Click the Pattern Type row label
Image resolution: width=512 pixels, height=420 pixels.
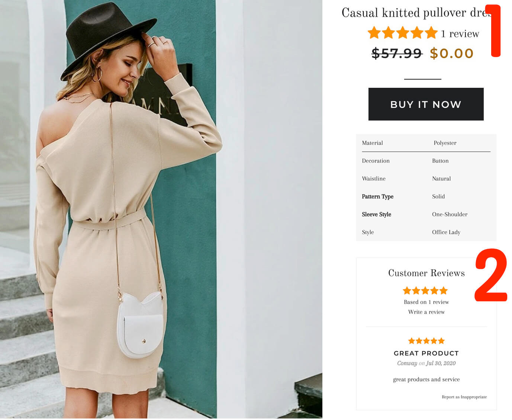[377, 196]
